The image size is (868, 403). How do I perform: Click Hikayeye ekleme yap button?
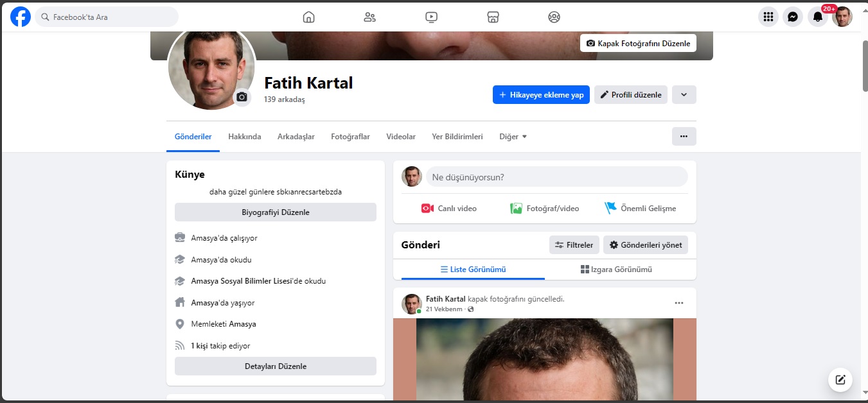[541, 95]
